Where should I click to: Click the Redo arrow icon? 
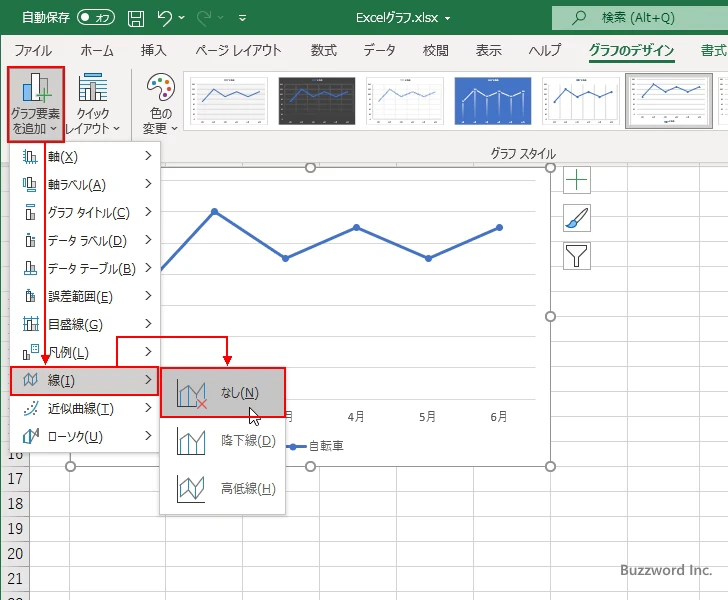[x=204, y=18]
